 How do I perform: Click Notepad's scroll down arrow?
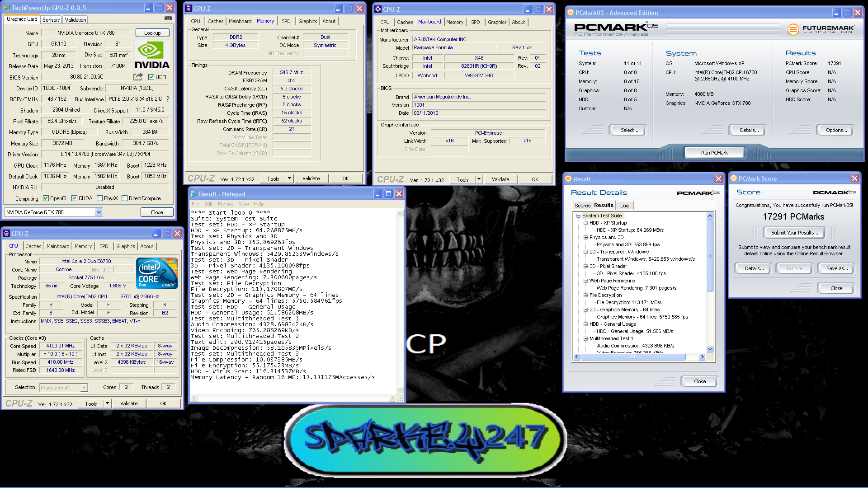(x=400, y=390)
